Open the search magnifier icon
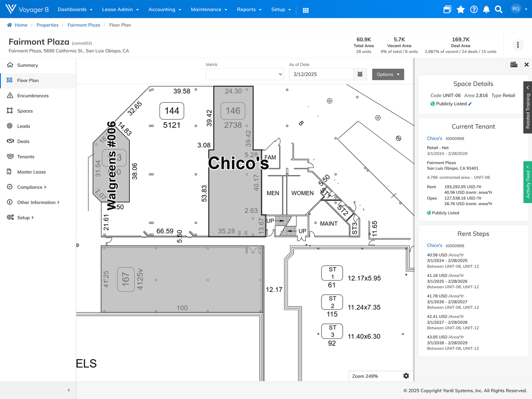 tap(499, 9)
